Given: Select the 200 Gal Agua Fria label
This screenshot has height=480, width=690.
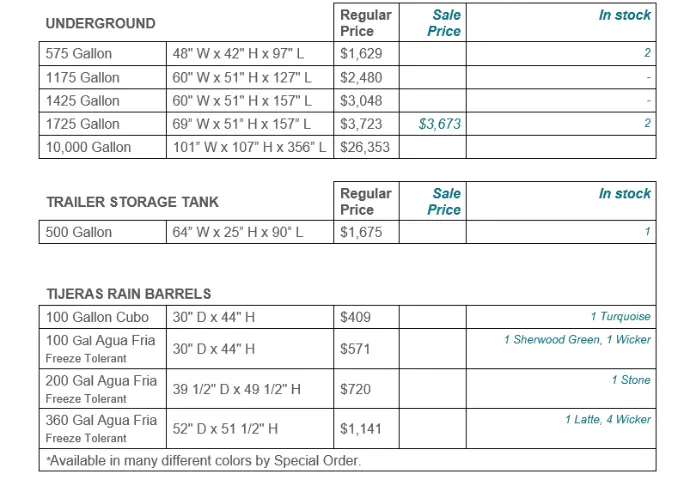Looking at the screenshot, I should 101,381.
